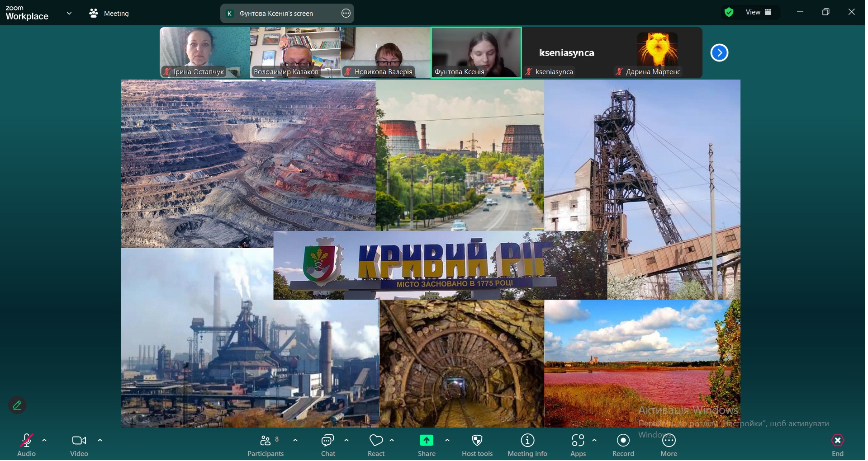
Task: Open the Apps panel
Action: pyautogui.click(x=578, y=445)
